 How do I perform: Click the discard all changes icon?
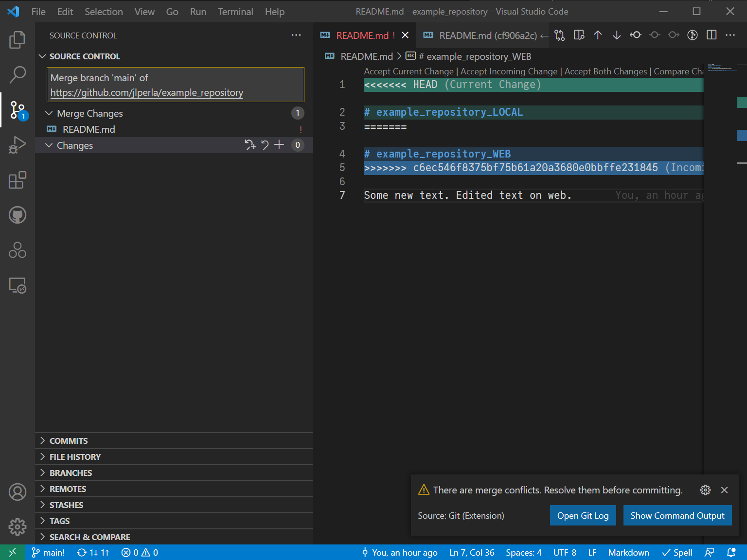[265, 145]
